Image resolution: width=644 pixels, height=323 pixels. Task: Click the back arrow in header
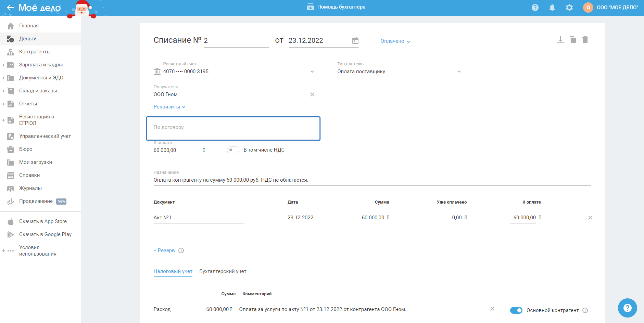10,8
